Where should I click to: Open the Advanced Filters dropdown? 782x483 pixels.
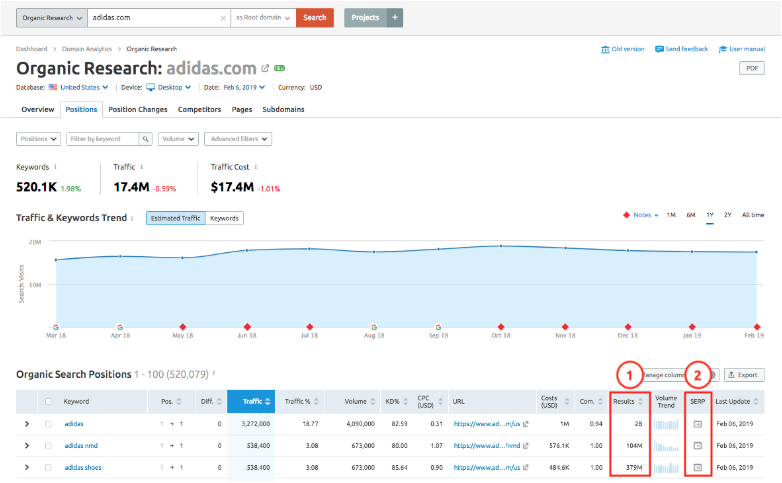[238, 139]
